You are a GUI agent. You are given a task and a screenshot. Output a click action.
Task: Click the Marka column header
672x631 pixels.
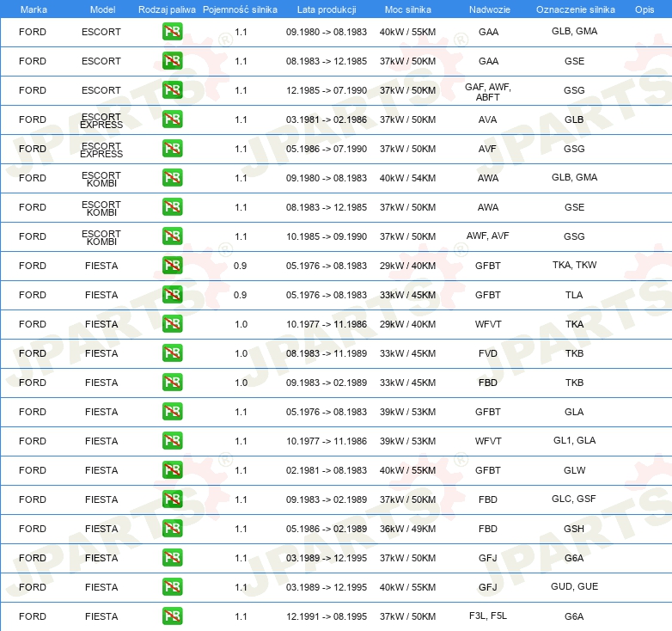34,9
